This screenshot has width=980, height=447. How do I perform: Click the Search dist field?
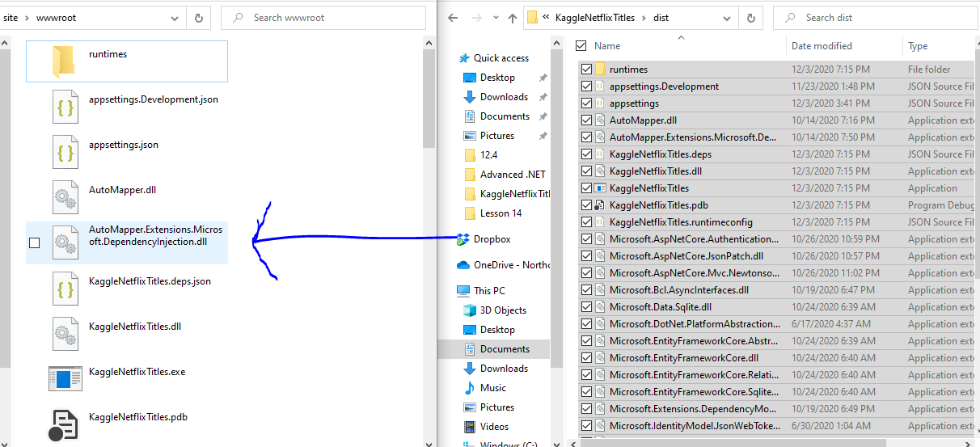876,18
